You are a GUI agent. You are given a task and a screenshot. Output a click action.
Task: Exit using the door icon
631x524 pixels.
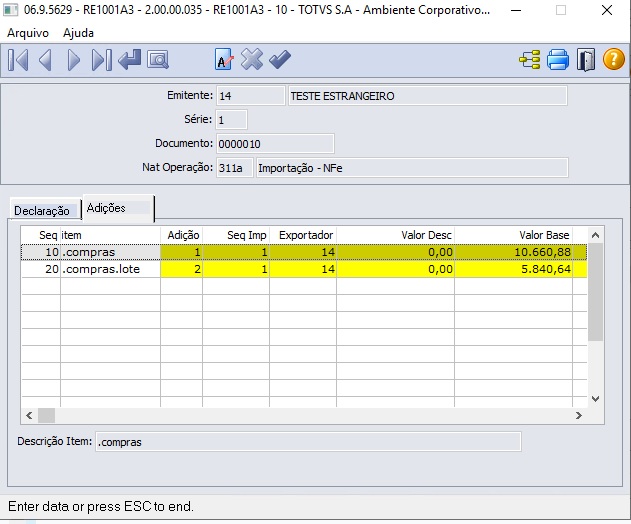tap(586, 60)
